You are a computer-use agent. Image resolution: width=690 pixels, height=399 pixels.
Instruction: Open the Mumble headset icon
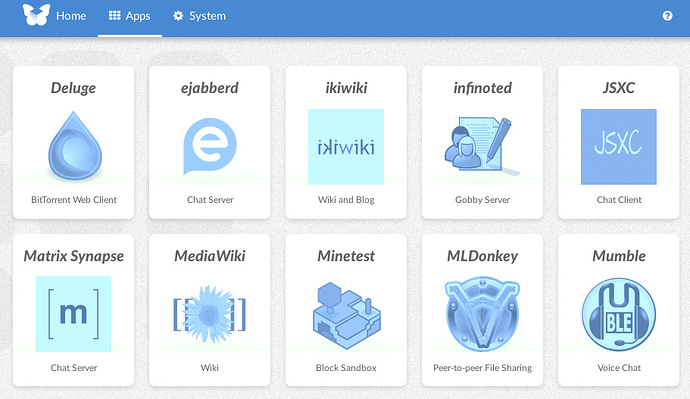tap(619, 314)
